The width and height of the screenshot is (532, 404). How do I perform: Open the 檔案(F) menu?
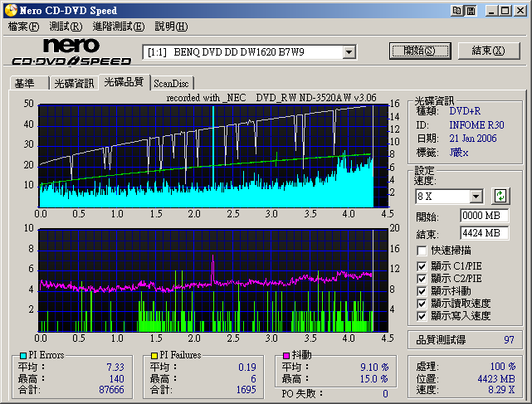23,27
